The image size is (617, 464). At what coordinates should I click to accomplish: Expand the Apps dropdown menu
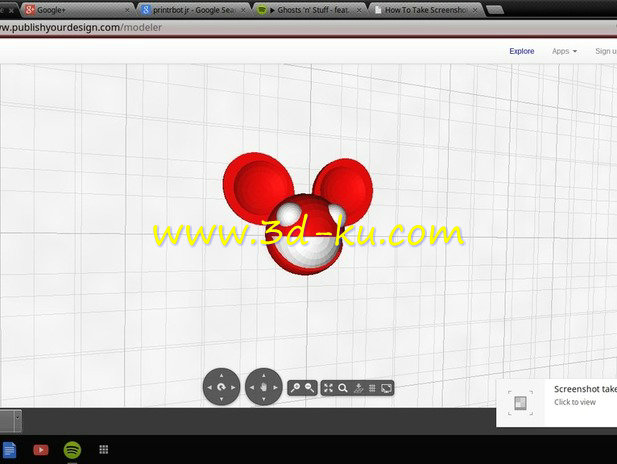pos(564,51)
